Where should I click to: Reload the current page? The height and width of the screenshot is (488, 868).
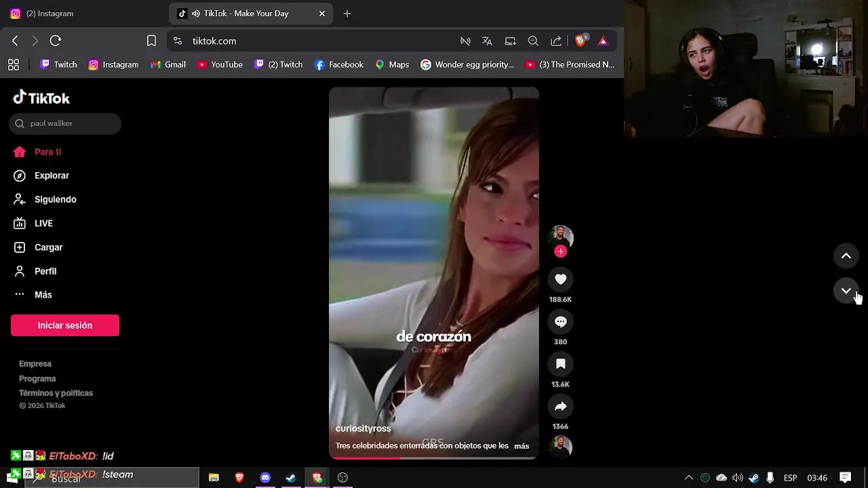pos(56,41)
